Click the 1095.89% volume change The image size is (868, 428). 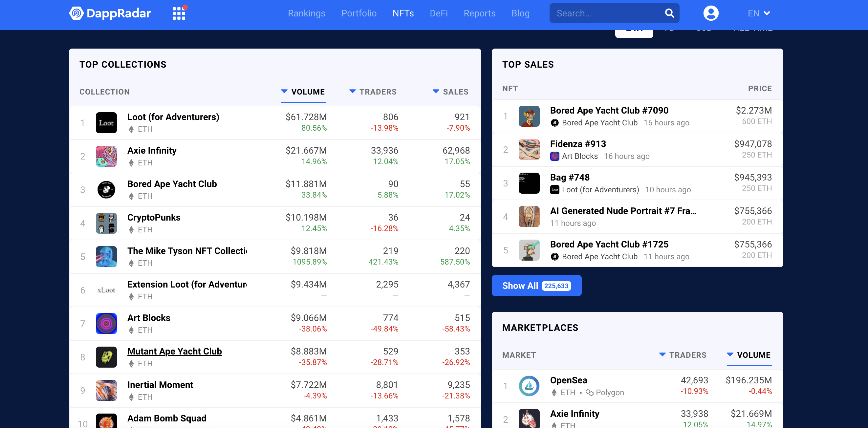(x=310, y=262)
